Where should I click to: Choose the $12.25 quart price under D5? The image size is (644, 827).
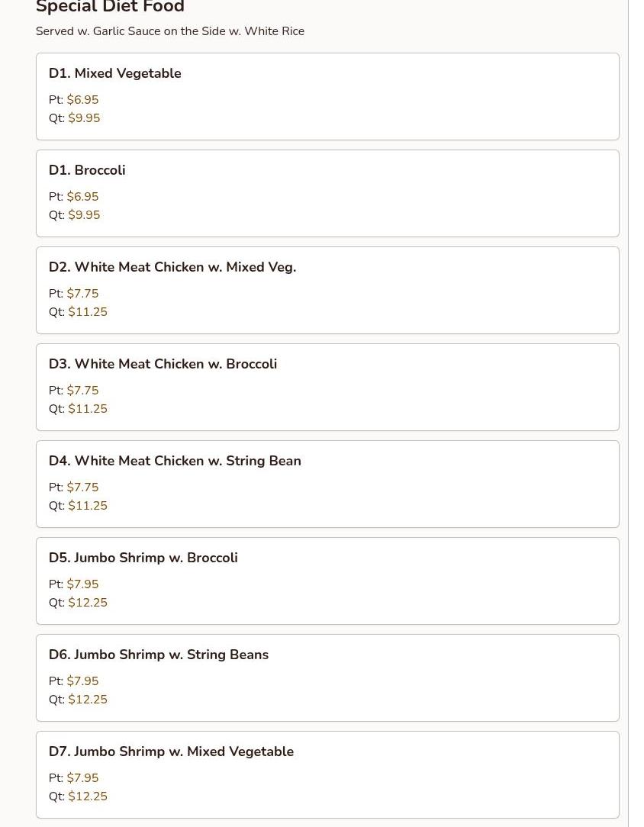pos(88,603)
